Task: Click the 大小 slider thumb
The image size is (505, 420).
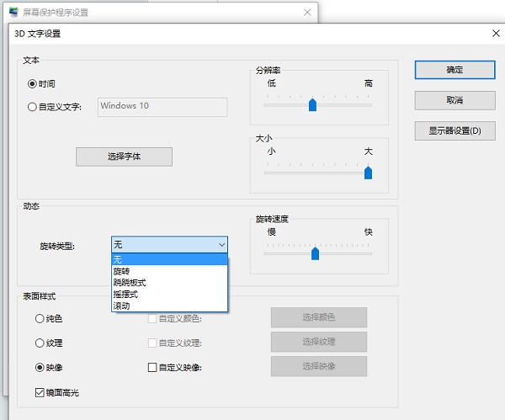Action: [368, 173]
